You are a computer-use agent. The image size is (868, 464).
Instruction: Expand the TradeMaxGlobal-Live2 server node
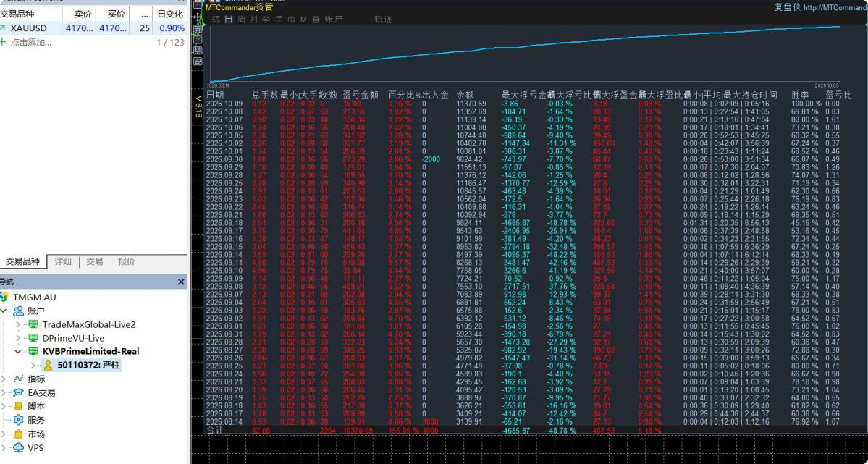(17, 324)
